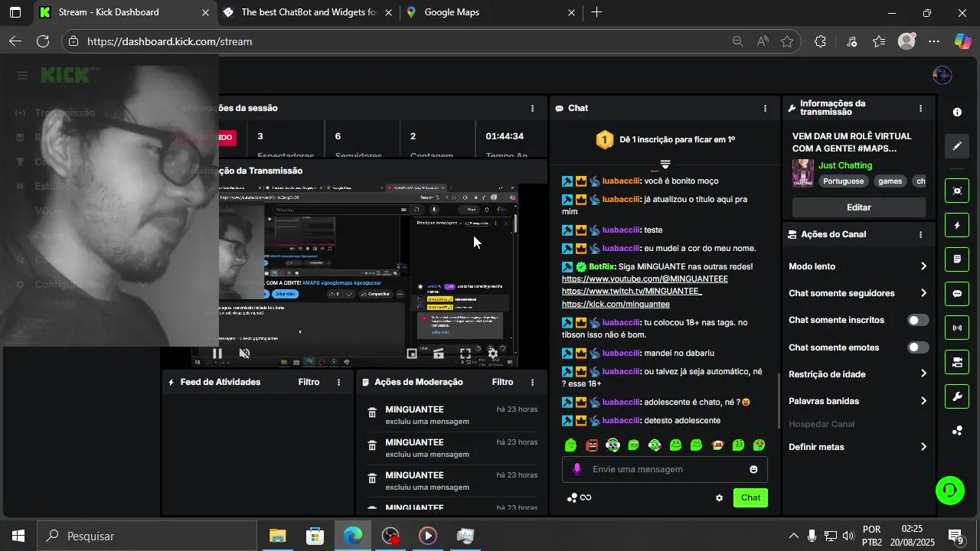Open File Explorer from taskbar
Image resolution: width=980 pixels, height=551 pixels.
coord(277,536)
